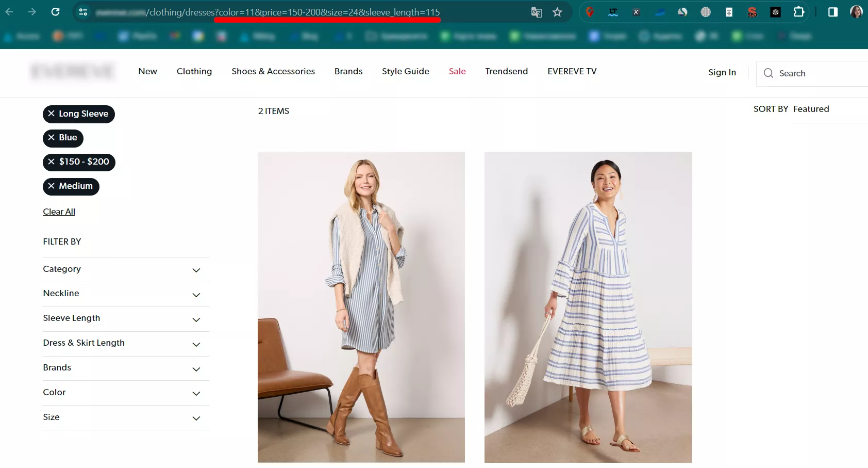868x468 pixels.
Task: Expand the Sleeve Length filter
Action: (x=126, y=319)
